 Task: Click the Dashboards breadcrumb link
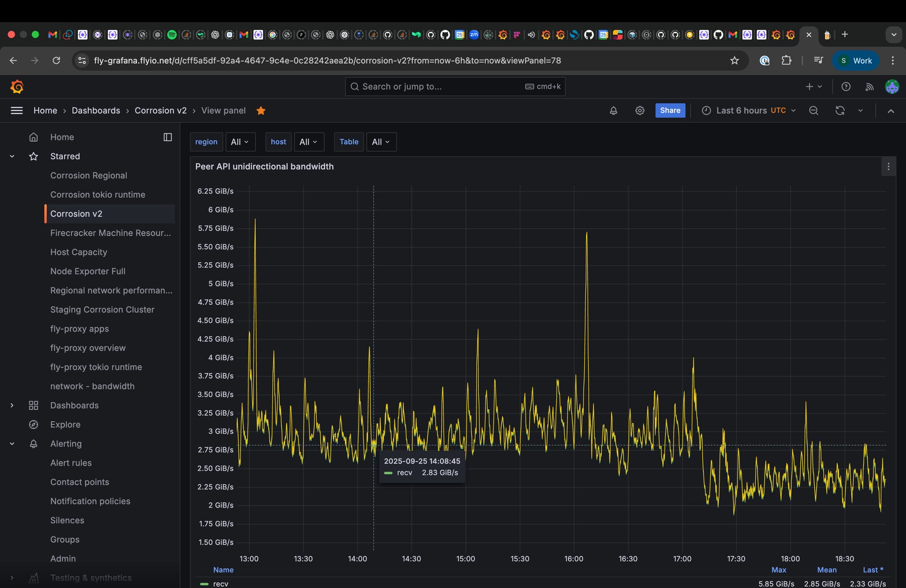pos(96,110)
